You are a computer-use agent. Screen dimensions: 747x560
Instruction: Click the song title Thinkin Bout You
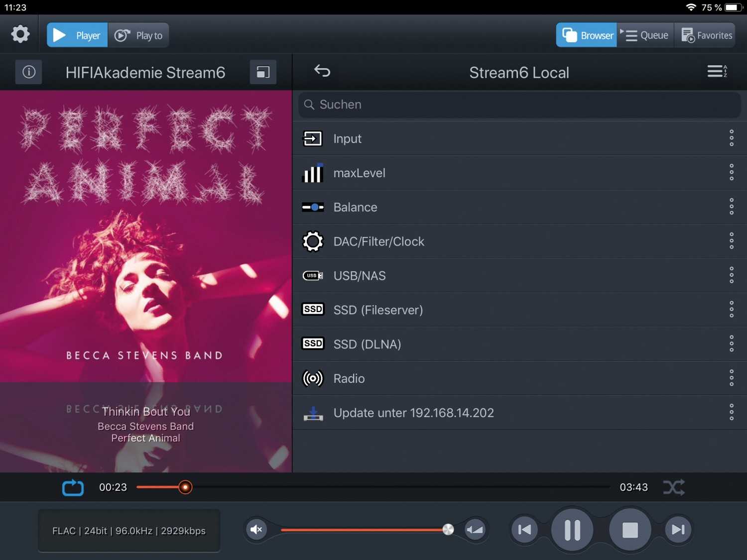coord(146,412)
